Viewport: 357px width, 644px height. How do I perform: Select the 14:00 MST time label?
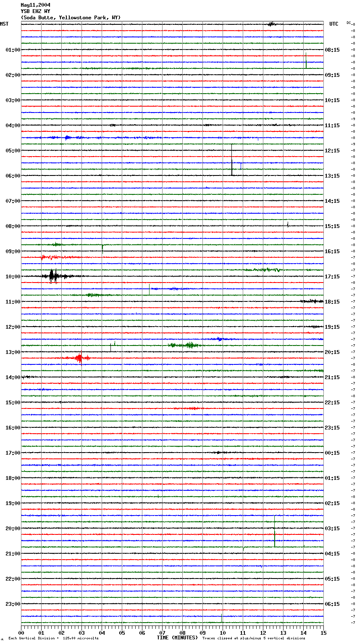13,377
